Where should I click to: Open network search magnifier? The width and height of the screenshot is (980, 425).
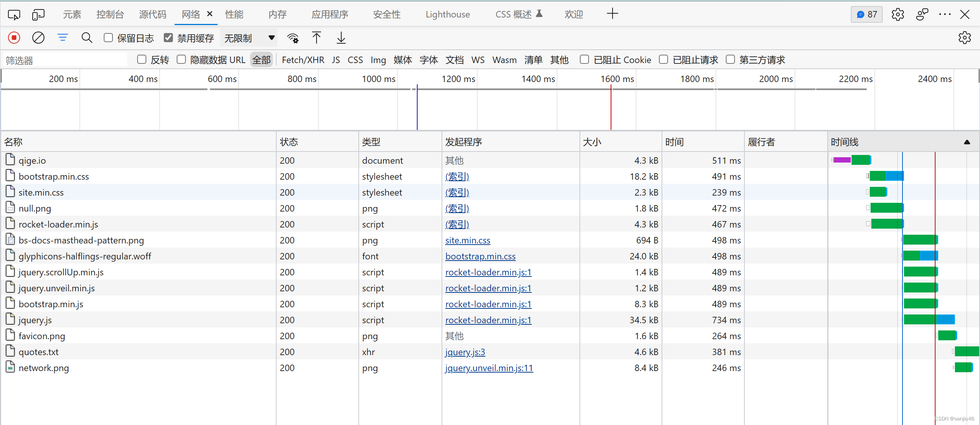87,38
